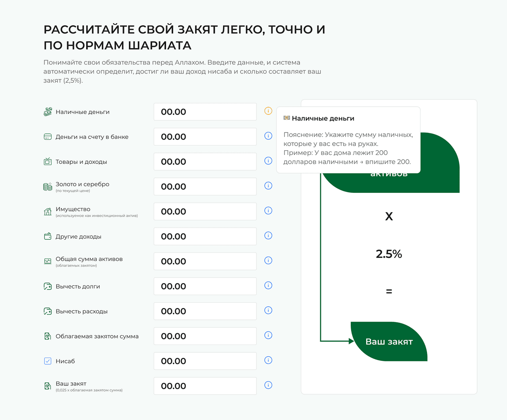Click the icon next to Товары и доходы
507x420 pixels.
click(48, 161)
